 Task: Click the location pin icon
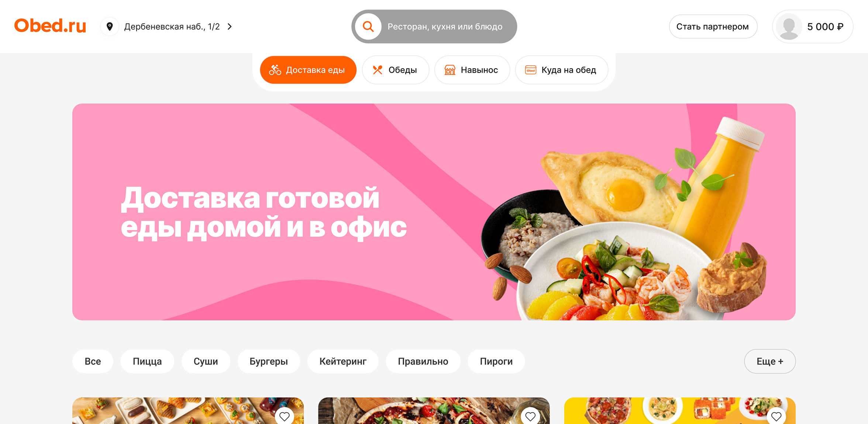(110, 27)
